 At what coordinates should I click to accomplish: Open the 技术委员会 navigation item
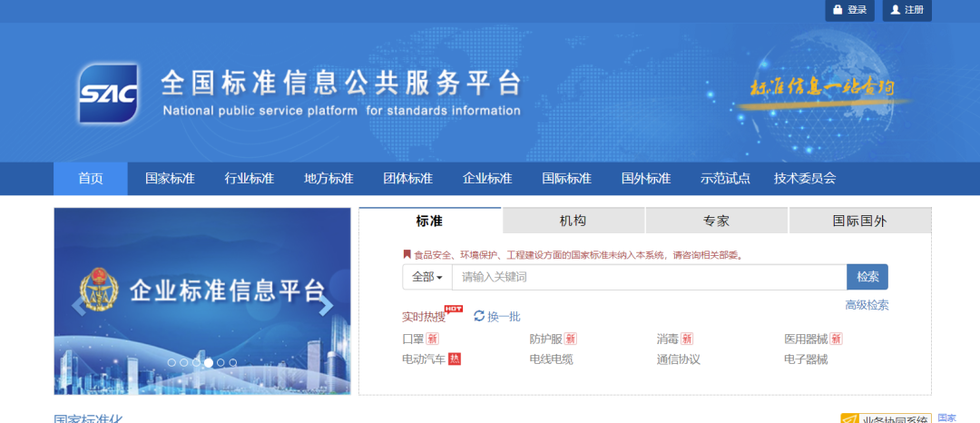coord(805,179)
